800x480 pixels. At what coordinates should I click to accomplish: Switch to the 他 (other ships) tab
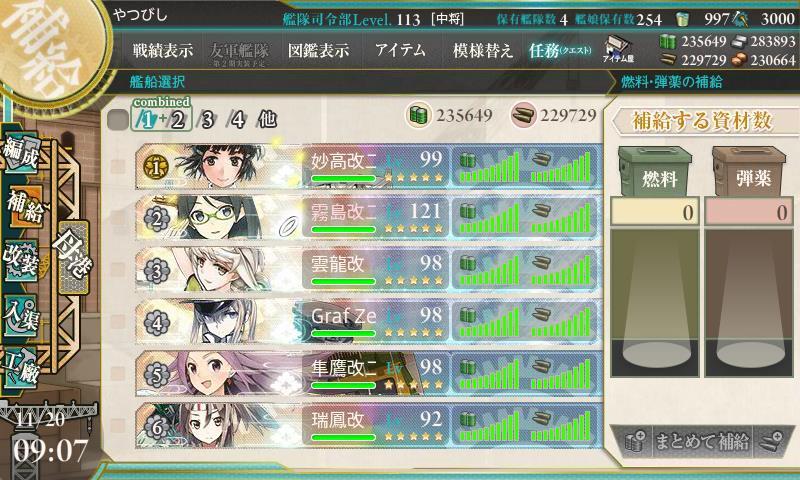coord(267,120)
